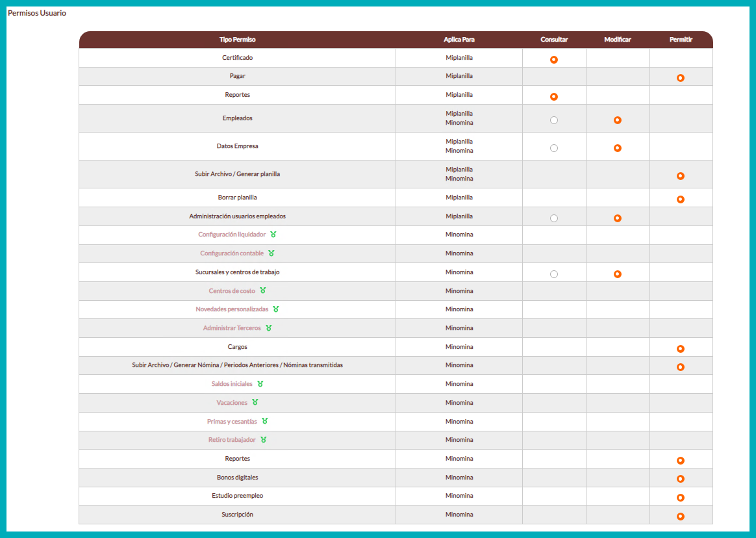Choose Consultar for Sucursales y centros de trabajo

(554, 274)
